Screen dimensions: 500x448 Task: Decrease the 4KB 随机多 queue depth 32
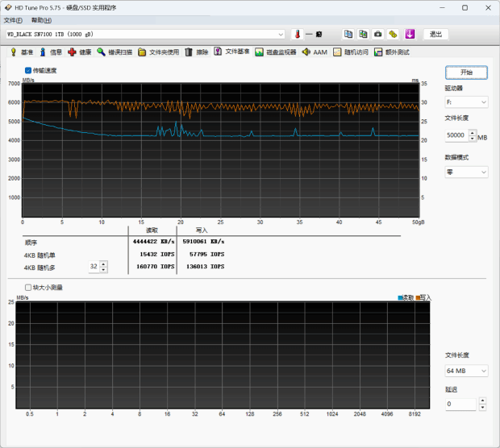[103, 270]
